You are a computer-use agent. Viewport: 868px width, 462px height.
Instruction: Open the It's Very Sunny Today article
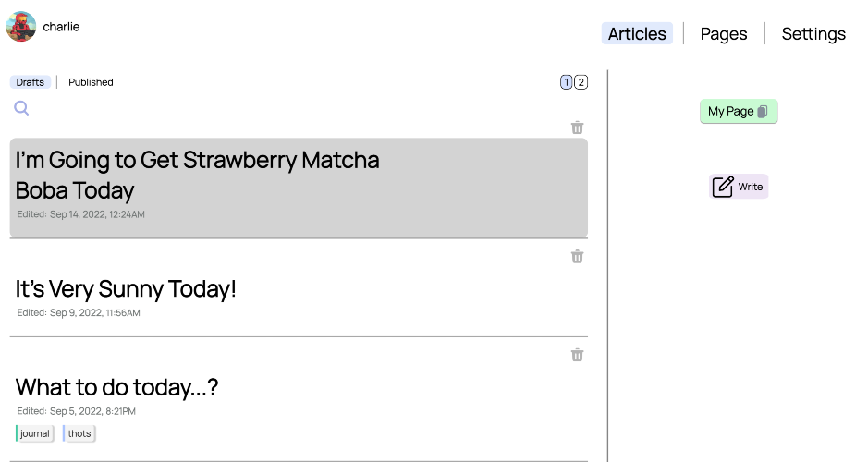tap(126, 288)
